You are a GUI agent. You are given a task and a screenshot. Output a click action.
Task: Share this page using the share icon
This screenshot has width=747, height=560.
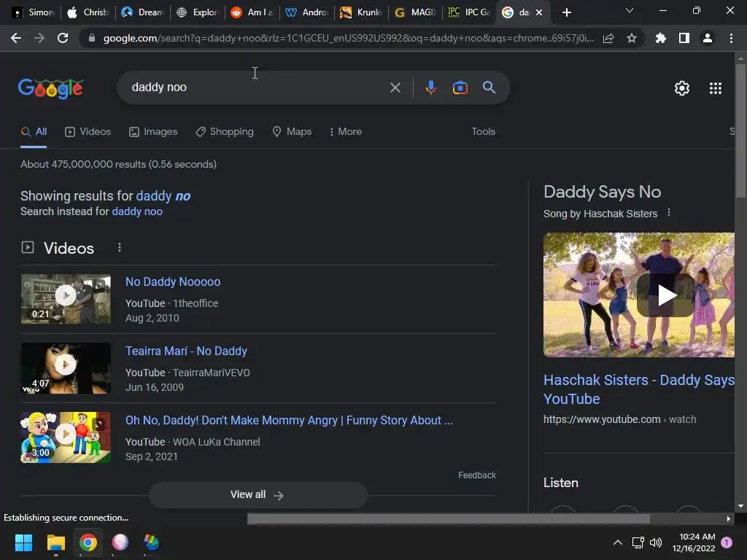[608, 38]
